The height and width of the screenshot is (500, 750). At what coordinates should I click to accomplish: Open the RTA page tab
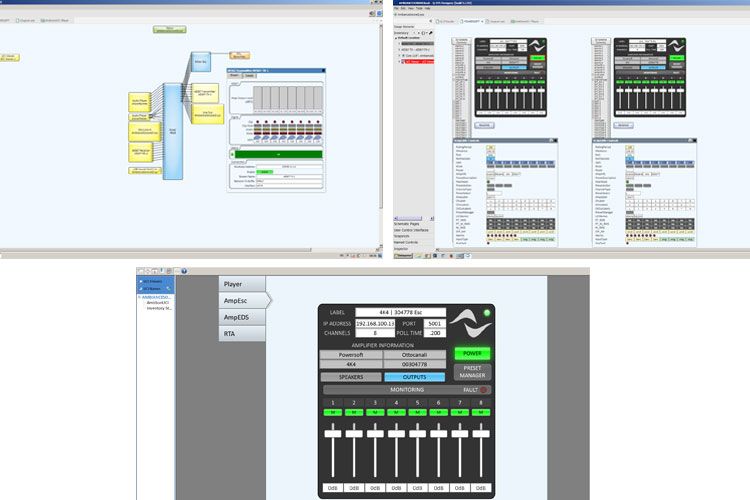pyautogui.click(x=242, y=333)
